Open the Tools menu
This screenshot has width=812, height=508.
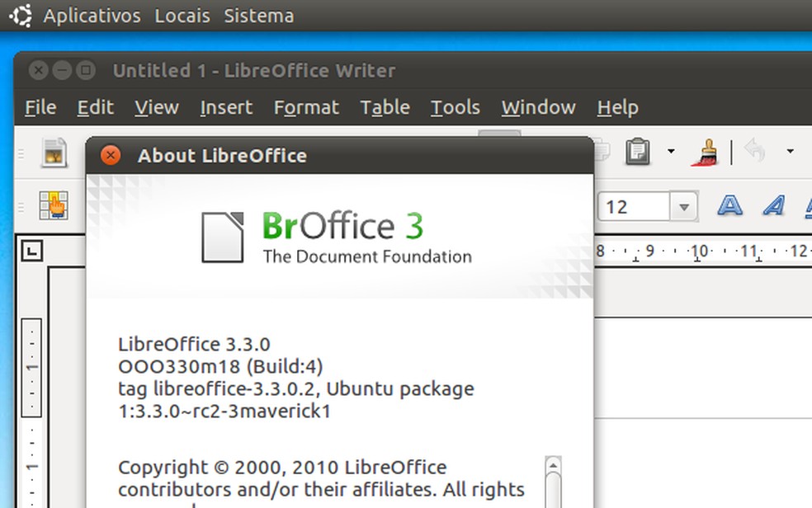click(x=455, y=107)
